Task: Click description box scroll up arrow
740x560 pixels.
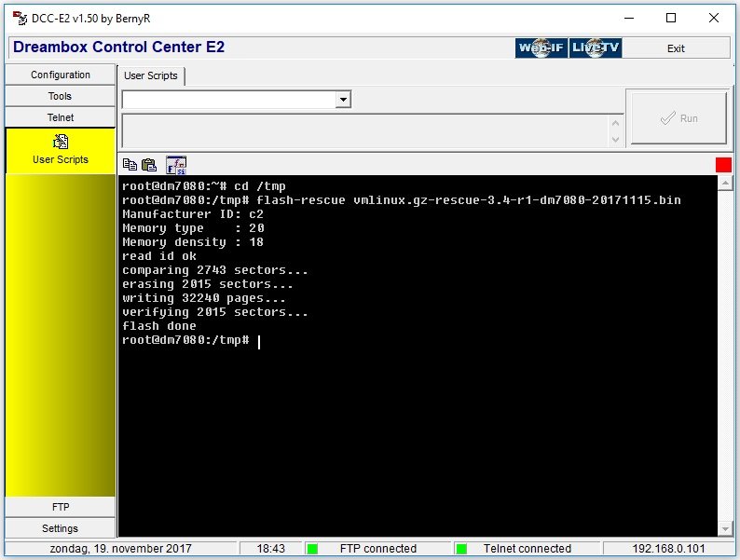Action: (615, 123)
